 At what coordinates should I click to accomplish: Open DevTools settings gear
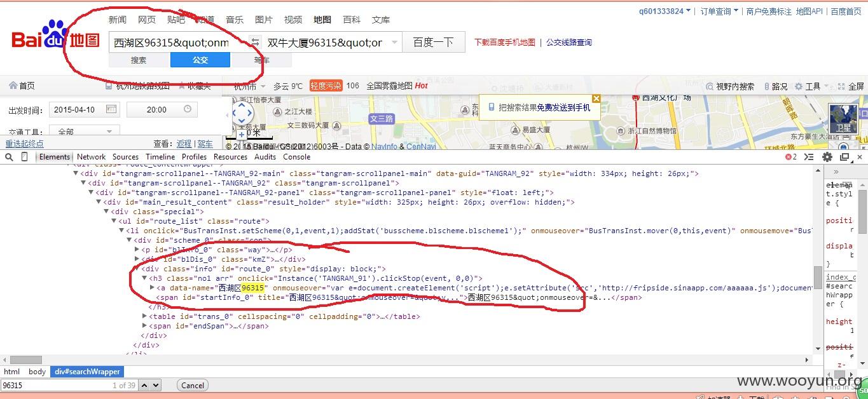click(x=827, y=157)
